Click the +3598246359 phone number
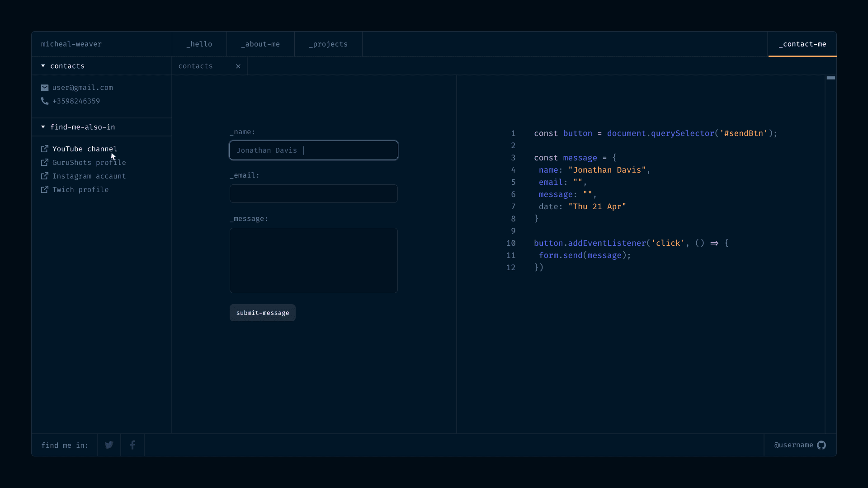Viewport: 868px width, 488px height. pyautogui.click(x=76, y=101)
